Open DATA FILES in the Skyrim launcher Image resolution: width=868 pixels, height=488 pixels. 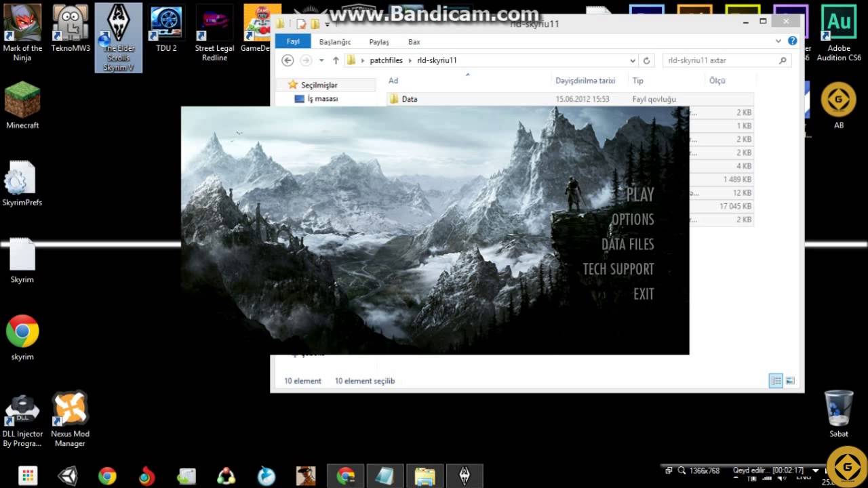[x=627, y=244]
